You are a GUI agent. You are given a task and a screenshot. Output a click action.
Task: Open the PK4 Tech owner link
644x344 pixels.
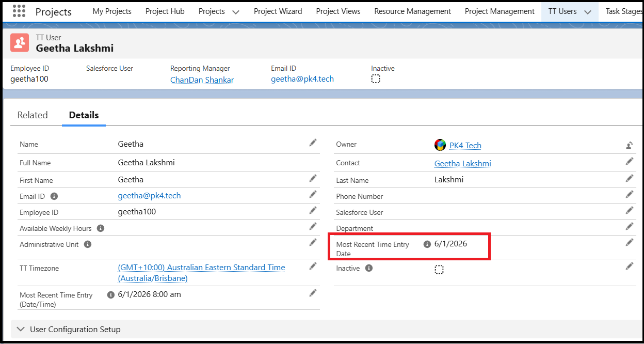[465, 146]
